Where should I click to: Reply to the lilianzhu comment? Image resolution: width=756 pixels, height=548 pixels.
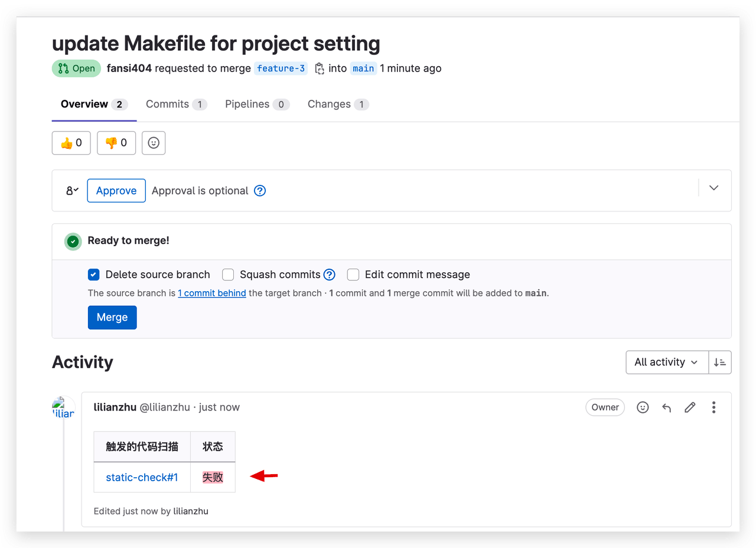666,407
